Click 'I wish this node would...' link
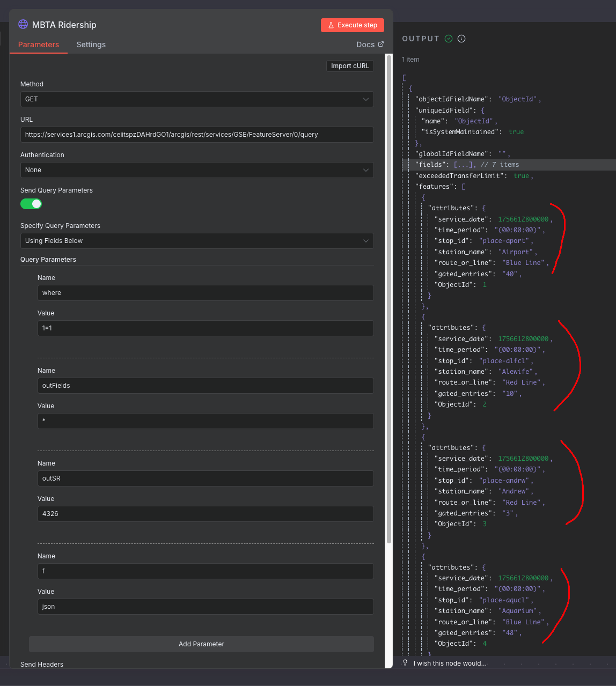The width and height of the screenshot is (616, 686). tap(450, 663)
